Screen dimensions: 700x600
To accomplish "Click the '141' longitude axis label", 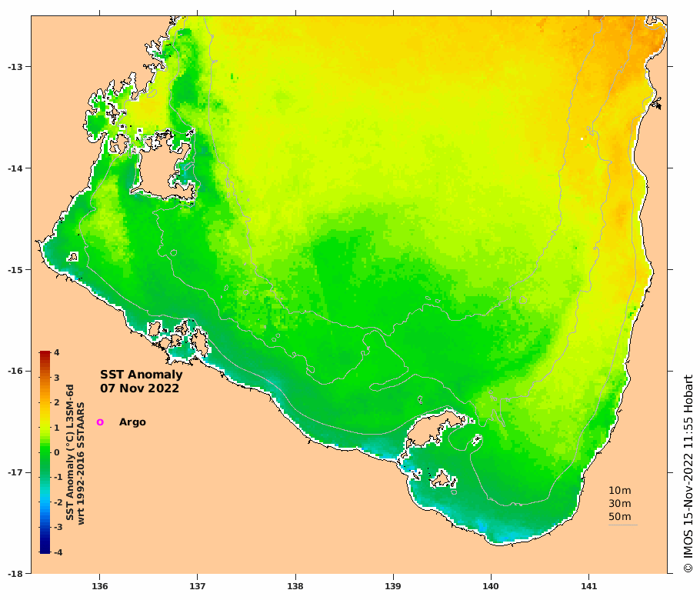I will click(x=588, y=586).
